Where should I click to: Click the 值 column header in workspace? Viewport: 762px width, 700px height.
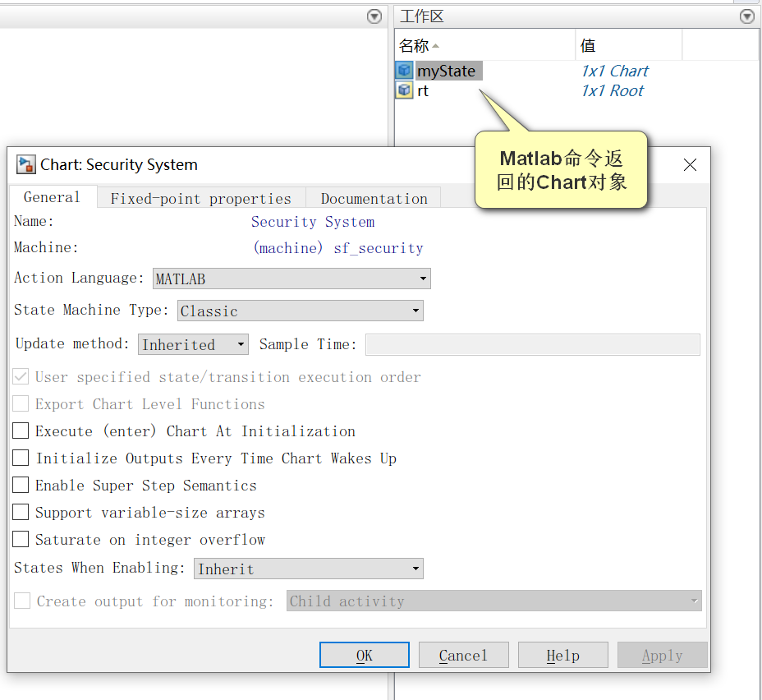coord(629,45)
